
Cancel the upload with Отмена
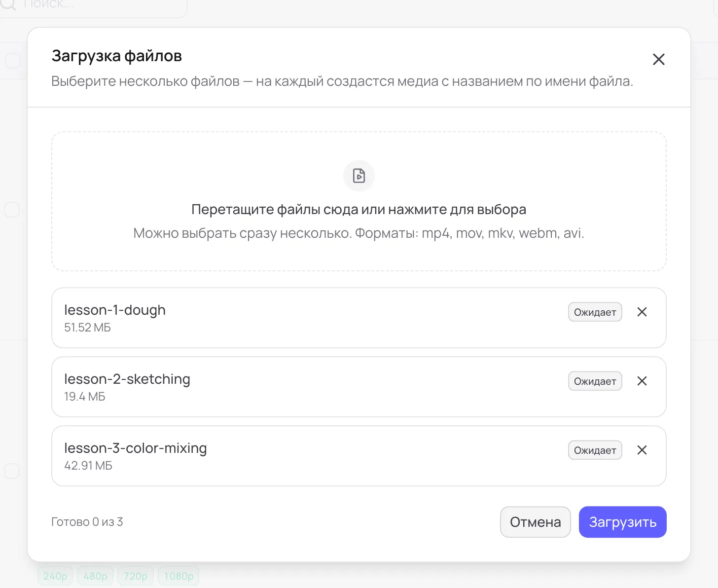tap(535, 522)
